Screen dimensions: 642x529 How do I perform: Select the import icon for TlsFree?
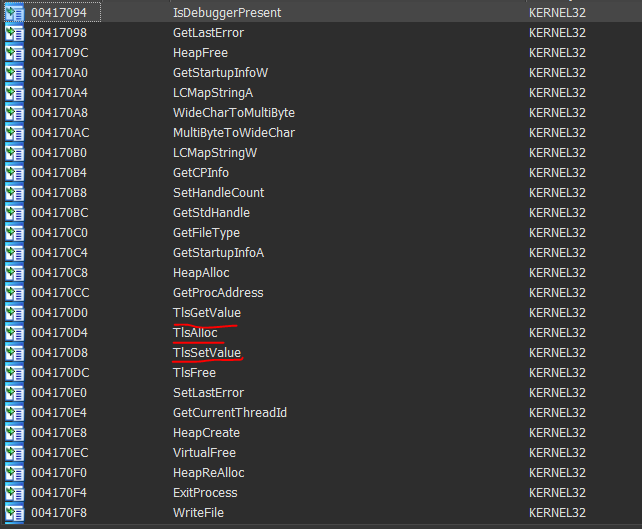click(x=15, y=373)
